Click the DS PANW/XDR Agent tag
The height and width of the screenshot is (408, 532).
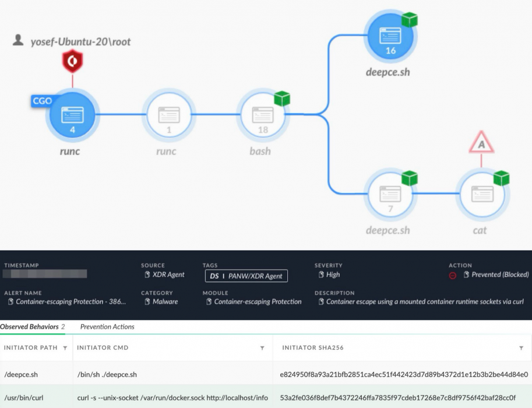pyautogui.click(x=246, y=275)
